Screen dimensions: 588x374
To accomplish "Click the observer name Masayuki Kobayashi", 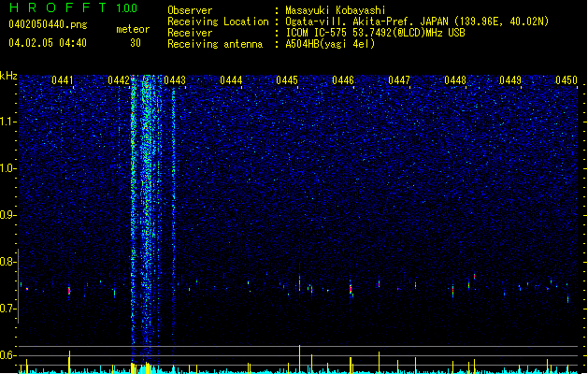I will click(336, 10).
